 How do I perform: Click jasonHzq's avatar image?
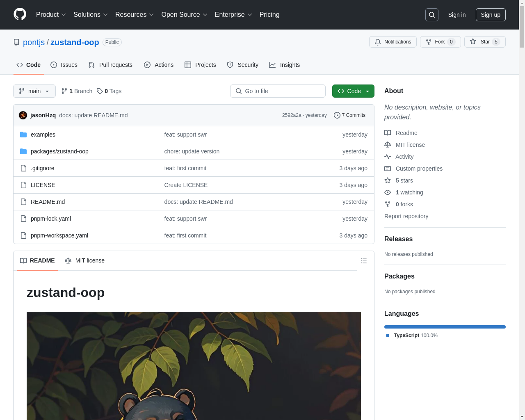(23, 115)
